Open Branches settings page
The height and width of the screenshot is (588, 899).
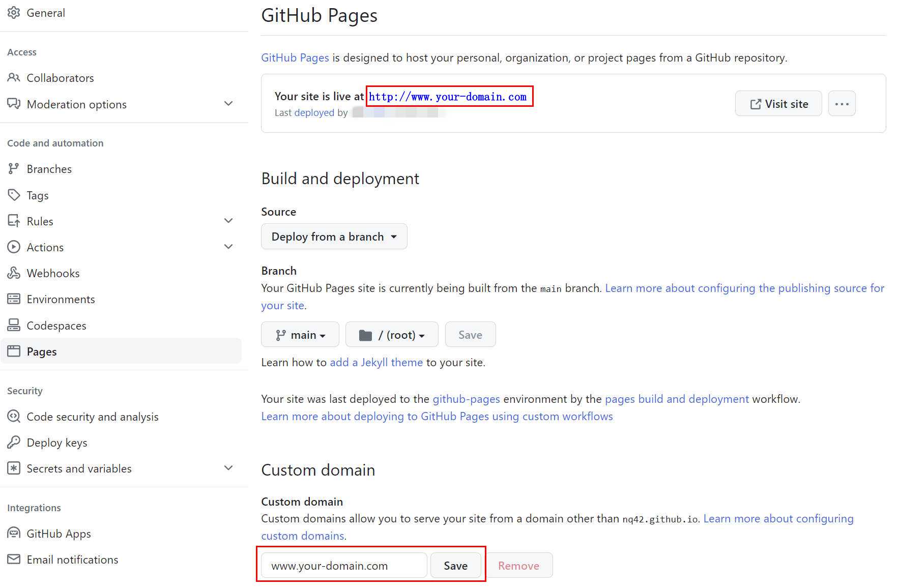click(49, 169)
